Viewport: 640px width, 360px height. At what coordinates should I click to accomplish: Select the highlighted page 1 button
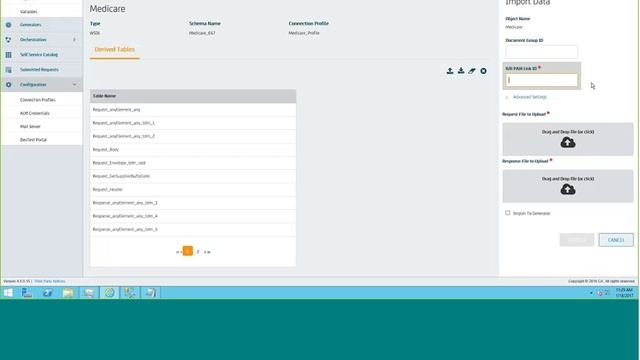coord(188,251)
